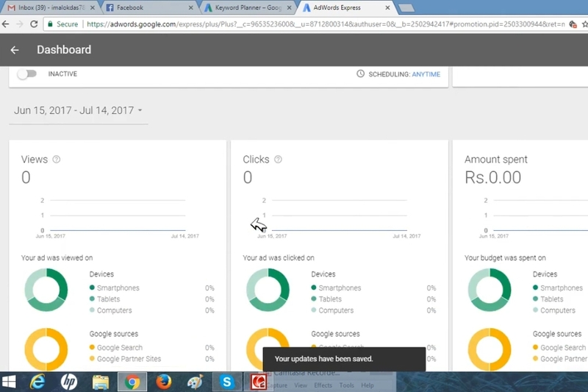Click the Secure padlock icon
Viewport: 588px width, 392px height.
(50, 24)
